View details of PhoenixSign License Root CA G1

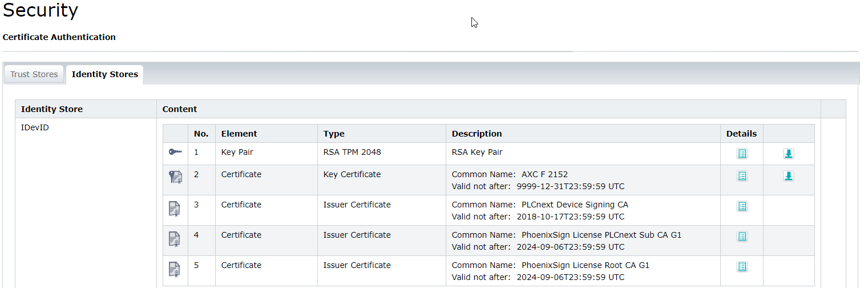(x=742, y=267)
